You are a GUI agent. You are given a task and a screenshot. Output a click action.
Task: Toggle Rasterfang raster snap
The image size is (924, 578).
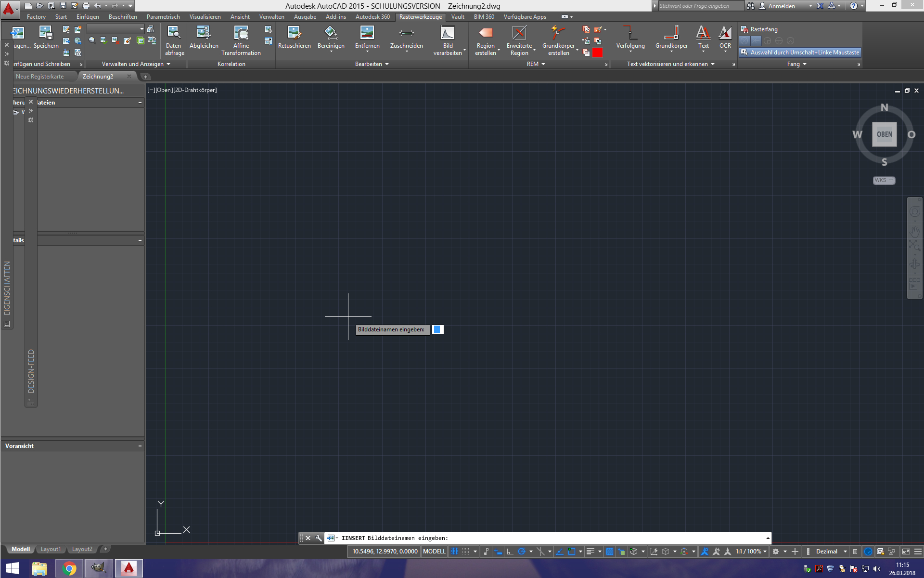point(759,29)
